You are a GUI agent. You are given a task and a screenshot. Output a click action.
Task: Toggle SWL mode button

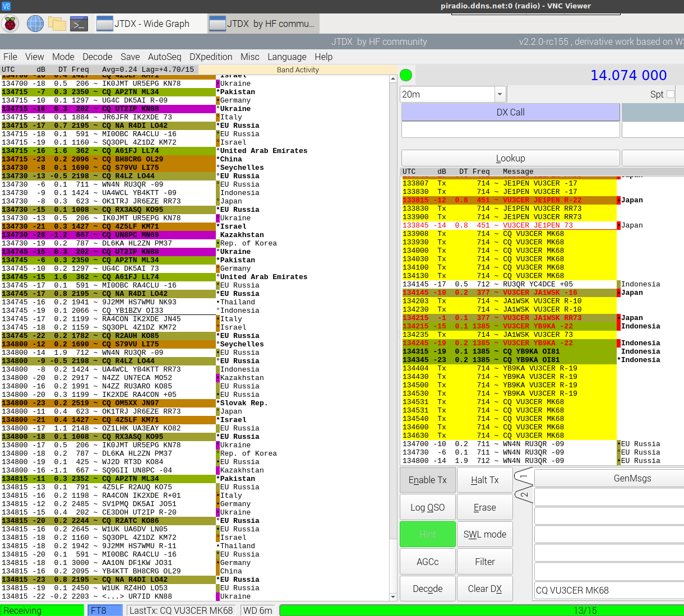[x=485, y=534]
